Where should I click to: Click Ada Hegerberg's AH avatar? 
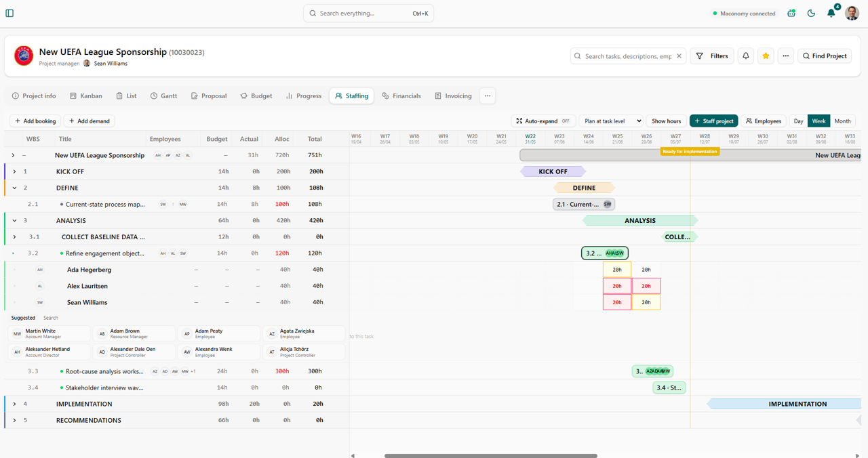click(x=40, y=270)
